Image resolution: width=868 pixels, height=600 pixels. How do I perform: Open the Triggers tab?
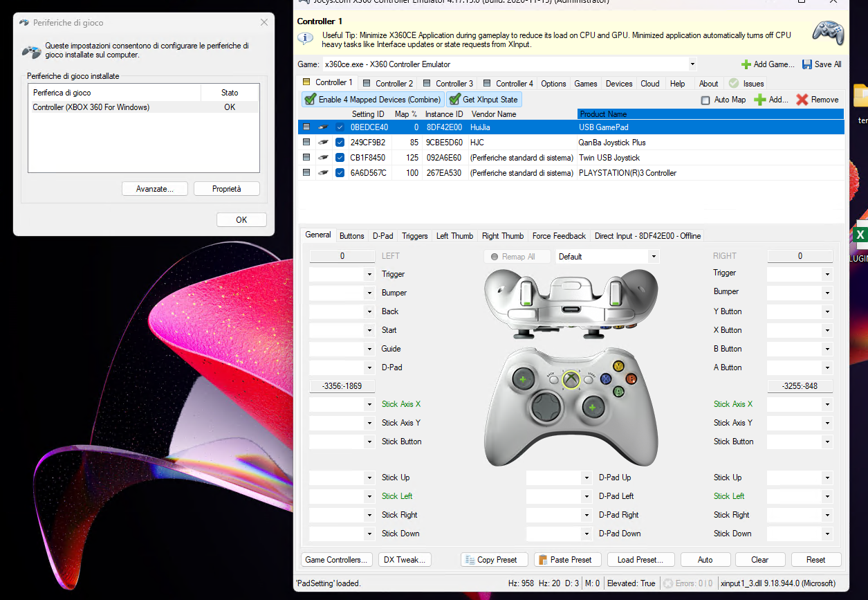point(415,236)
